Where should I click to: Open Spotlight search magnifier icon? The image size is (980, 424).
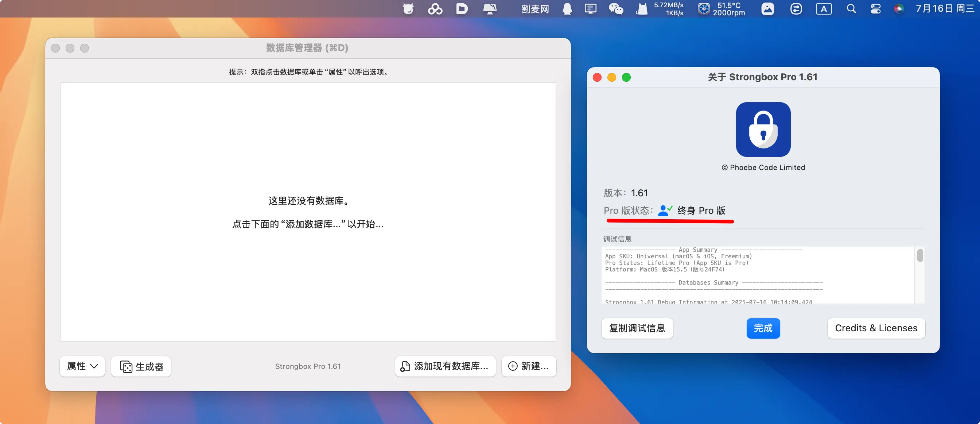click(851, 9)
